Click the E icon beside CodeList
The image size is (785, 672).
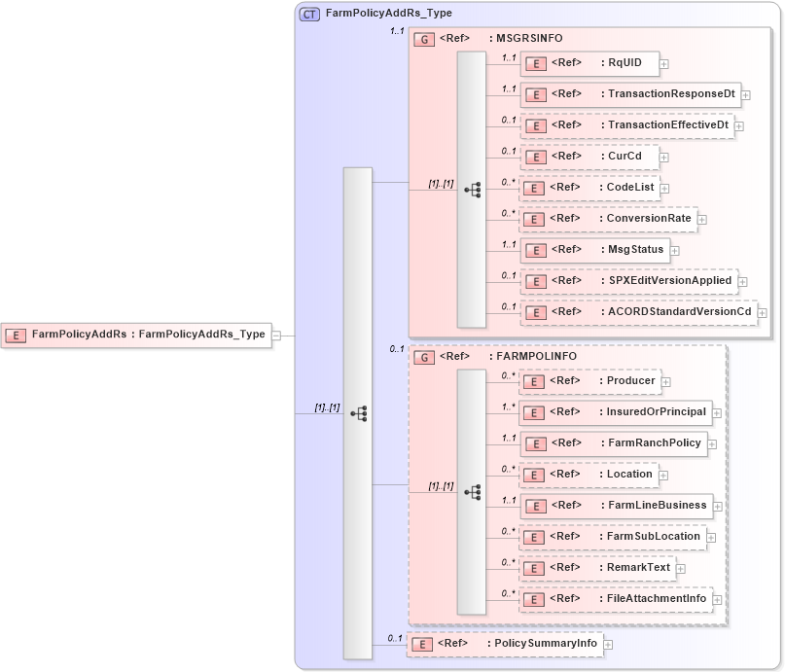coord(536,188)
